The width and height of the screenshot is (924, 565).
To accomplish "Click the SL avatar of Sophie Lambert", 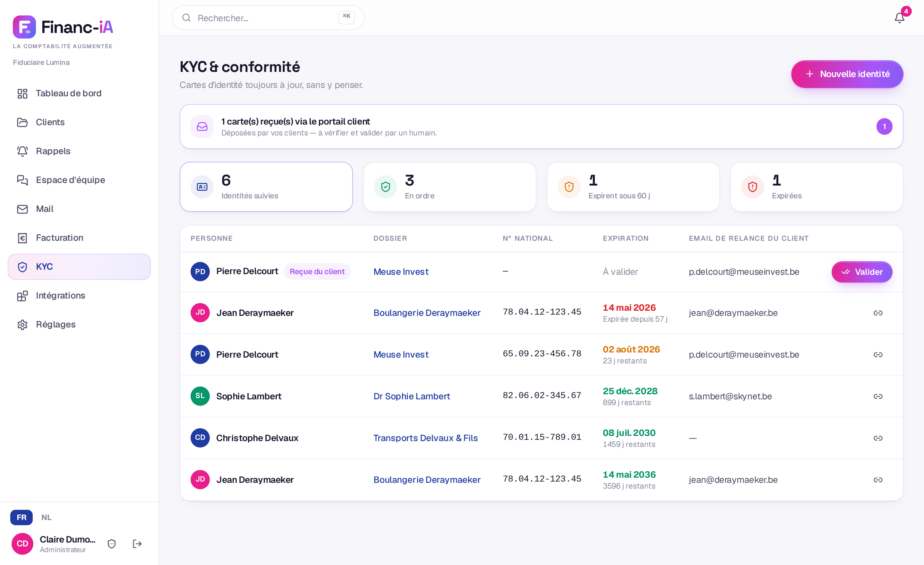I will [x=200, y=396].
